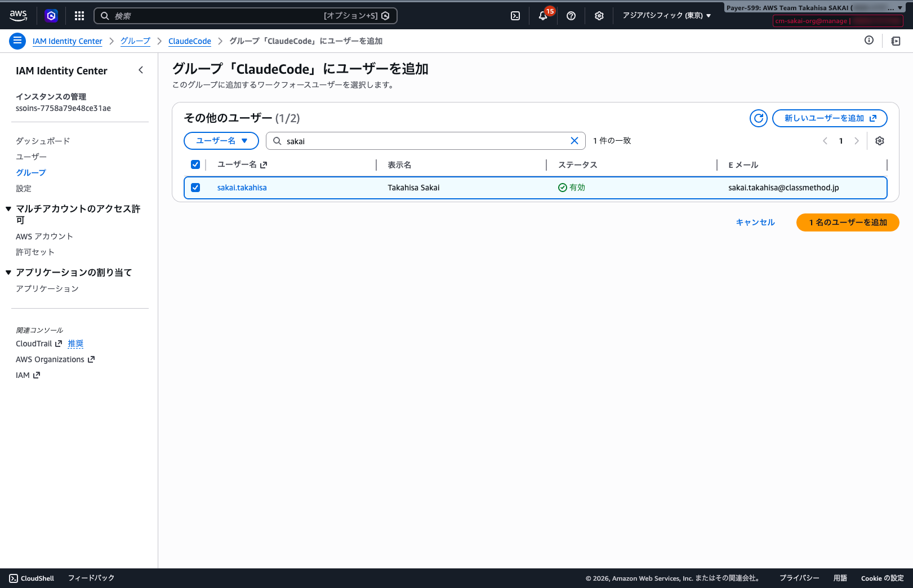Open AWS services grid menu
This screenshot has height=588, width=913.
click(79, 16)
